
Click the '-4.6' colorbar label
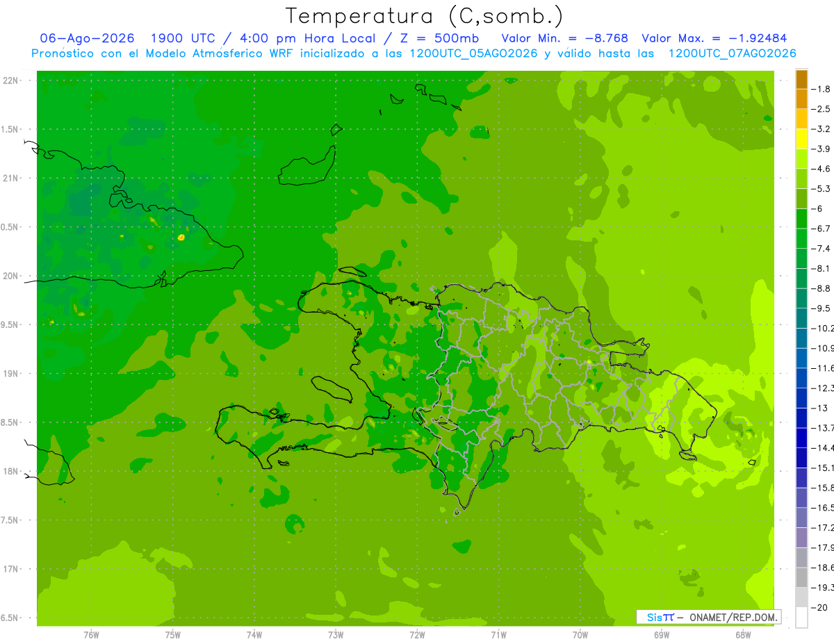pyautogui.click(x=822, y=169)
